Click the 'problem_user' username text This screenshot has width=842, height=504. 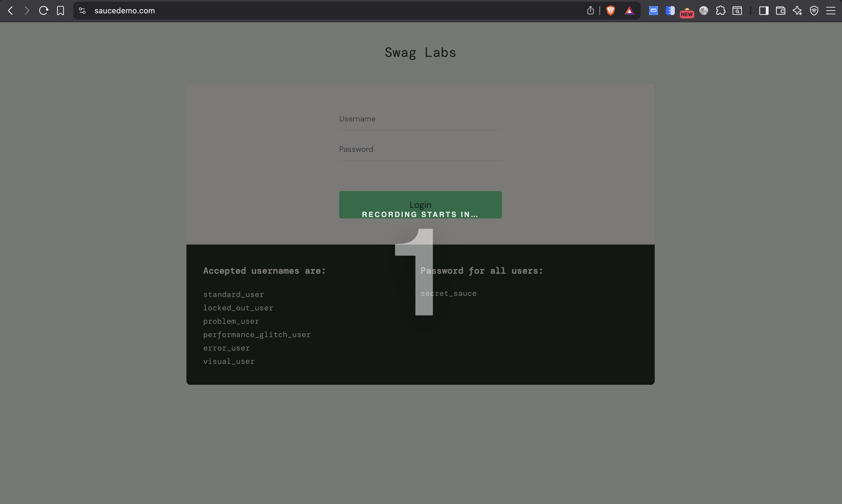[x=231, y=321]
